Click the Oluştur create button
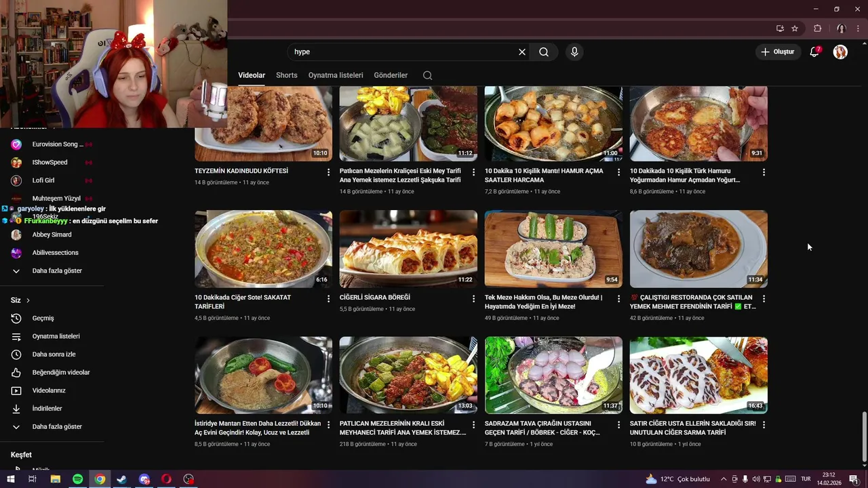 [777, 52]
